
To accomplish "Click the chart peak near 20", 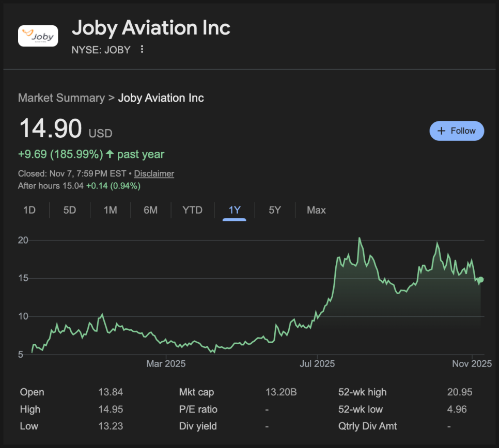I will (x=360, y=238).
